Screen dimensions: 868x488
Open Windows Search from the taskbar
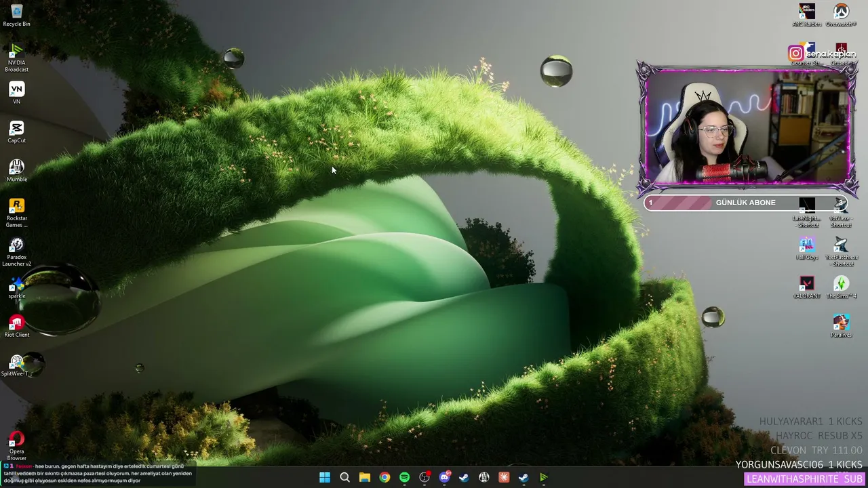344,477
